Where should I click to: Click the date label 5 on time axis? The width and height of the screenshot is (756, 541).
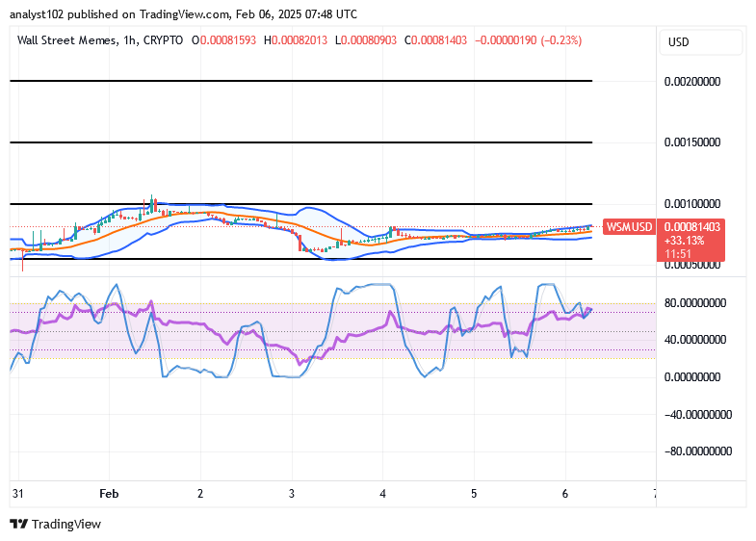coord(474,494)
